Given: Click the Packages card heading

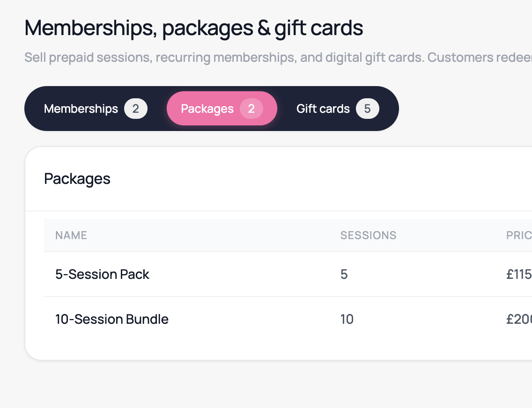Looking at the screenshot, I should 77,179.
